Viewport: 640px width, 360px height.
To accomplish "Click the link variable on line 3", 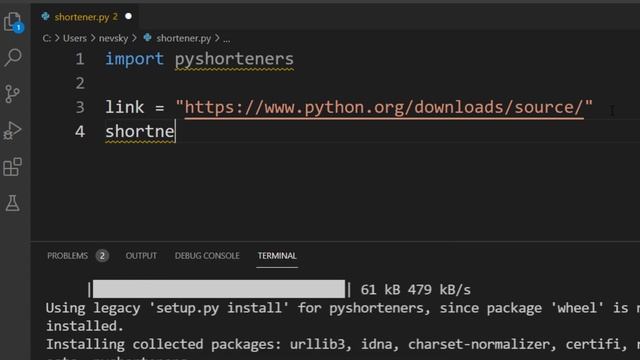I will (124, 107).
